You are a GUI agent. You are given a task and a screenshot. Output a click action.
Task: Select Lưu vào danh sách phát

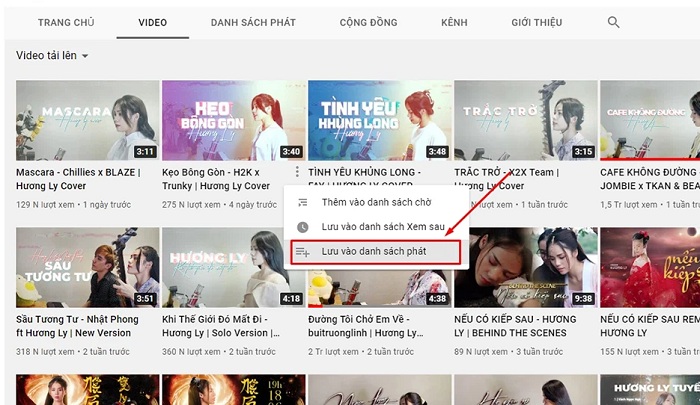pyautogui.click(x=376, y=252)
